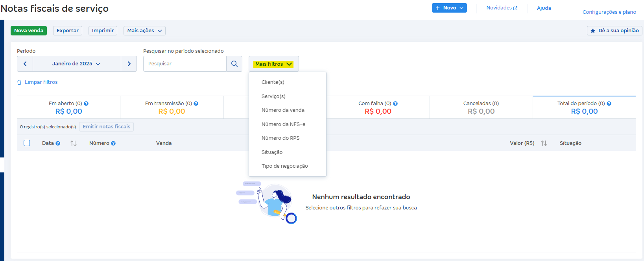The image size is (644, 261).
Task: Open the Janeiro de 2025 period dropdown
Action: click(77, 64)
